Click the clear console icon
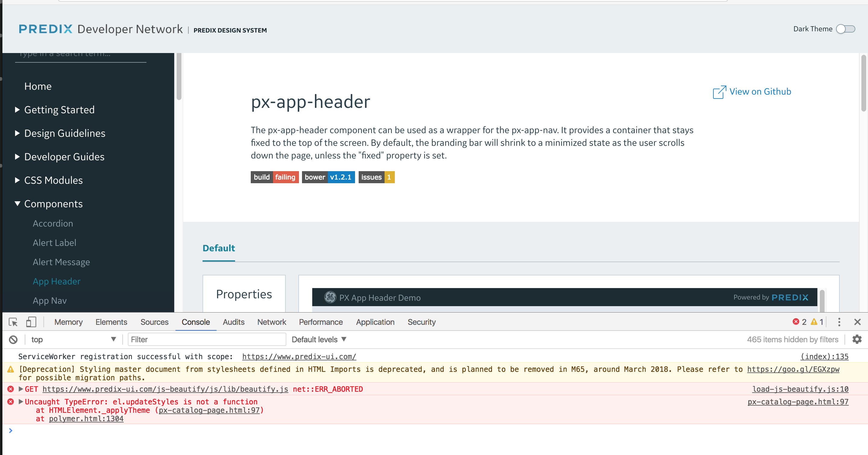 pos(13,340)
